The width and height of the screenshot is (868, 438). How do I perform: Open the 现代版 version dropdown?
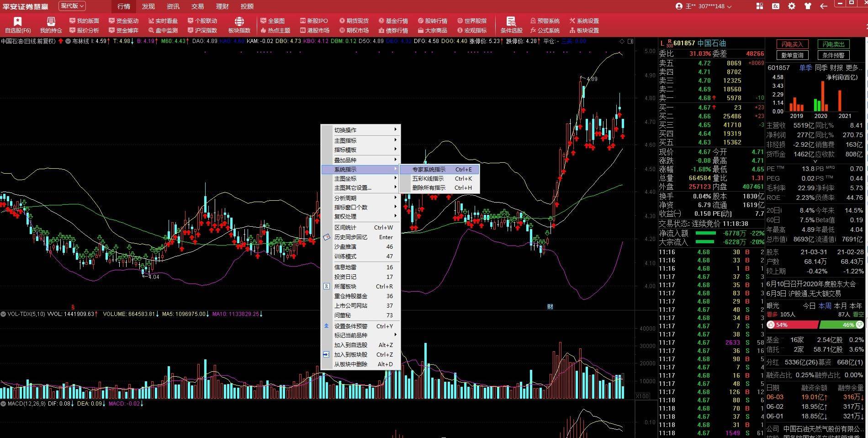pyautogui.click(x=72, y=6)
